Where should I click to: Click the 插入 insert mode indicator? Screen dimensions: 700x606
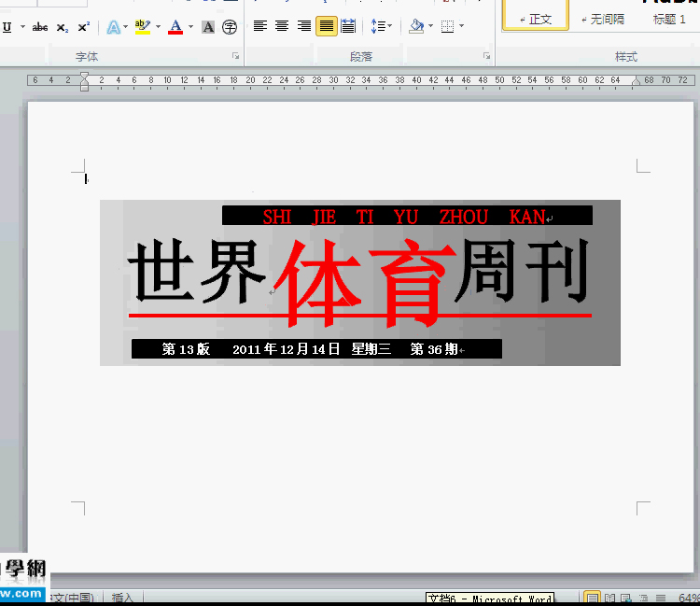click(x=122, y=598)
